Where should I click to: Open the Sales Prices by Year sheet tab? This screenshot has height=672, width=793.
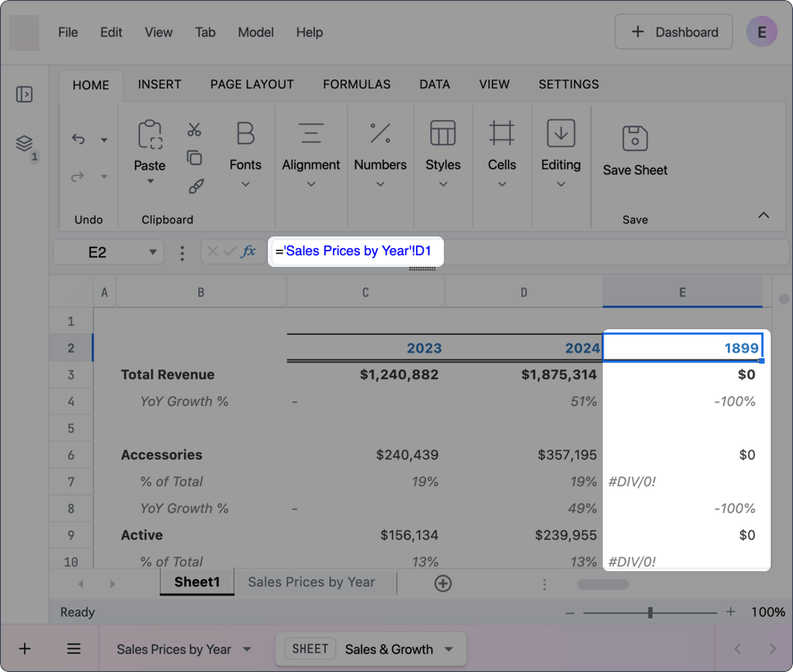(x=312, y=582)
